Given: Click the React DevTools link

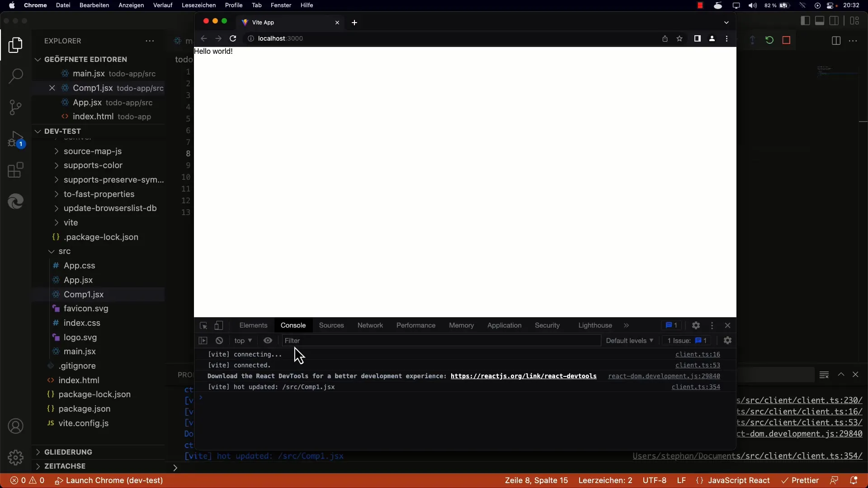Looking at the screenshot, I should 524,376.
